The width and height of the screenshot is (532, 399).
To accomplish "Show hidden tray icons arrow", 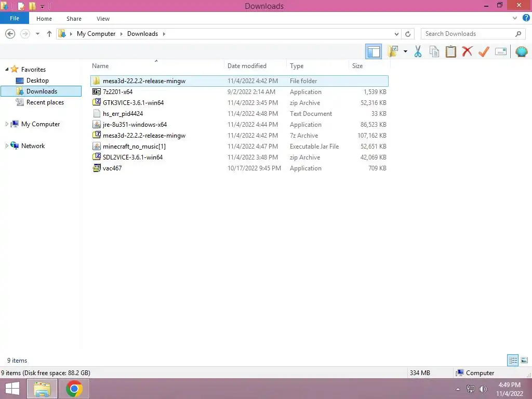I will [x=458, y=389].
